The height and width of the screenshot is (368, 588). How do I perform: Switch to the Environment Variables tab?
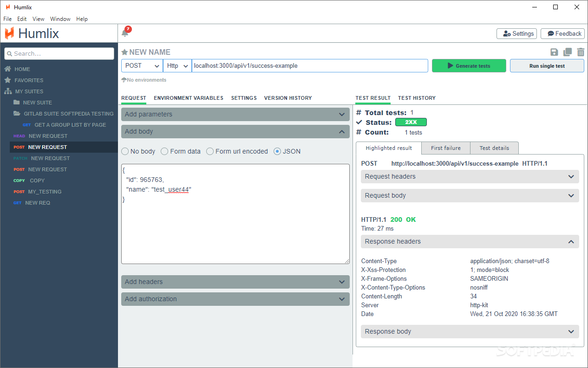pyautogui.click(x=189, y=98)
